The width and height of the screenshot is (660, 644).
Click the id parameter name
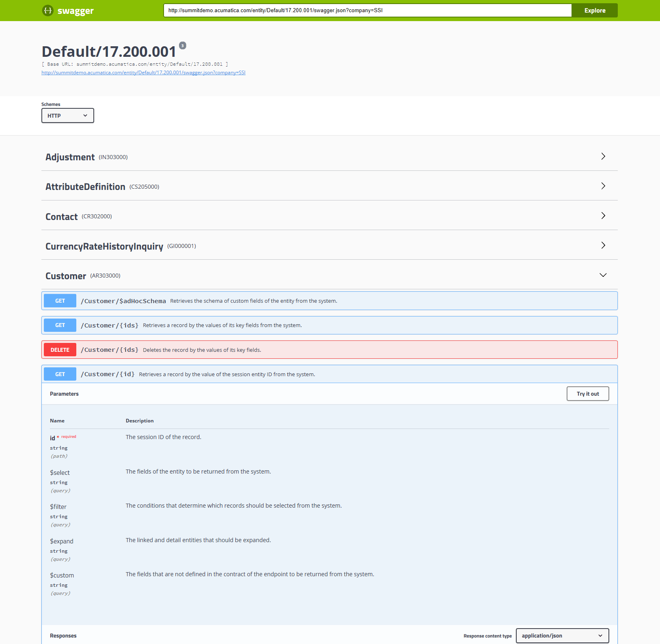(52, 438)
